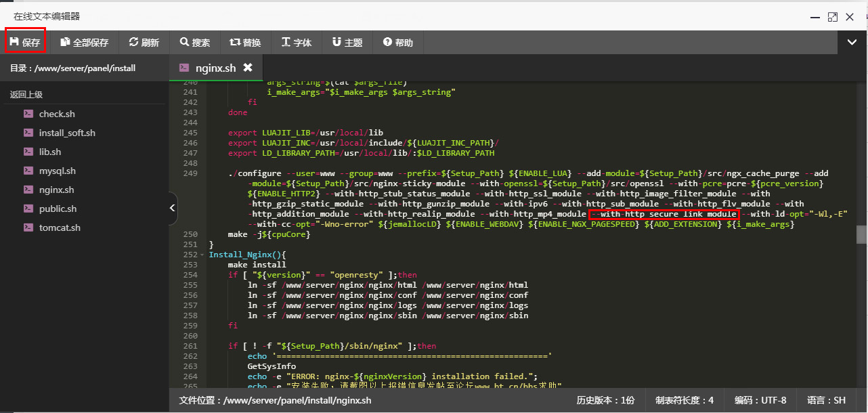The width and height of the screenshot is (868, 413).
Task: Fold Install_Nginx function at line 252
Action: [202, 255]
